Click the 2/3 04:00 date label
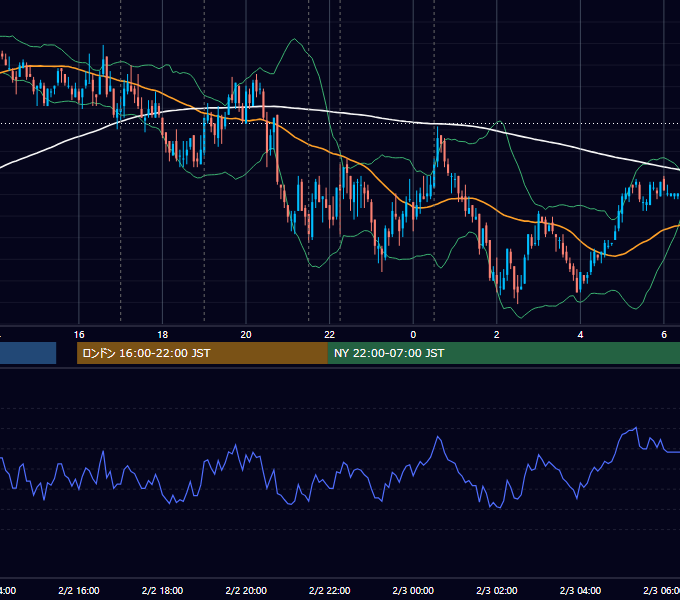The width and height of the screenshot is (680, 600). click(x=580, y=590)
